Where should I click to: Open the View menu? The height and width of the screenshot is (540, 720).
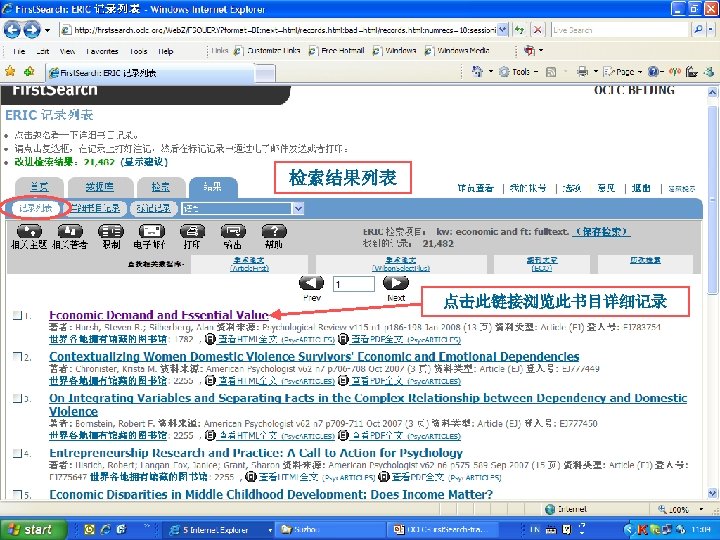point(68,51)
